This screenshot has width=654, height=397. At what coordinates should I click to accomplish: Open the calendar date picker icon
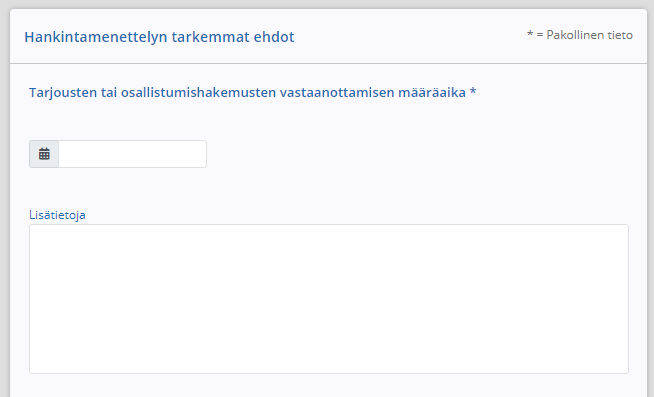coord(44,154)
